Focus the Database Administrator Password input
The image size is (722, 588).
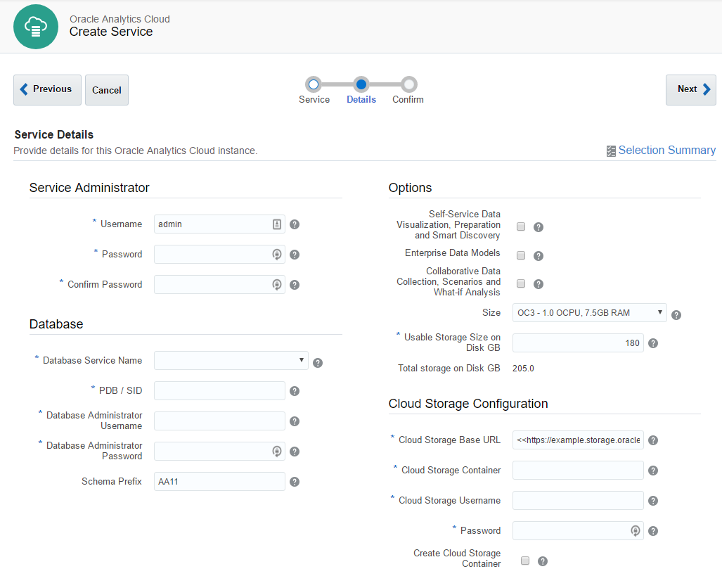point(219,451)
